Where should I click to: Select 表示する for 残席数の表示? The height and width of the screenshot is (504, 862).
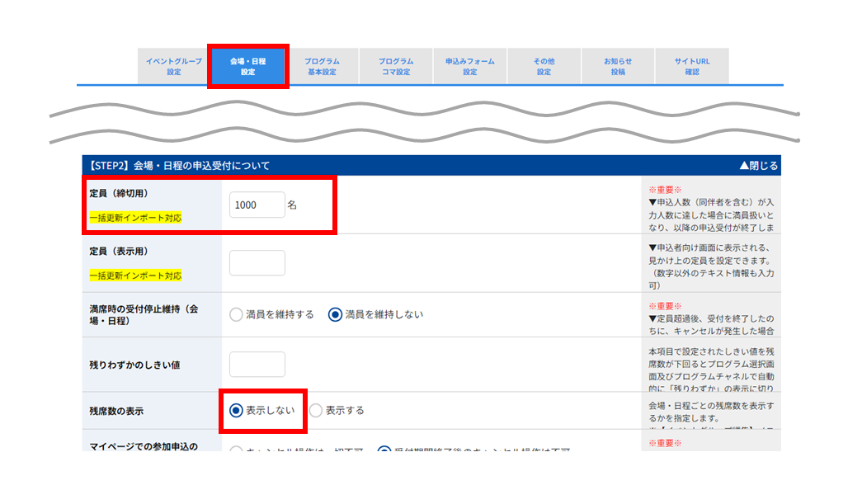point(316,411)
